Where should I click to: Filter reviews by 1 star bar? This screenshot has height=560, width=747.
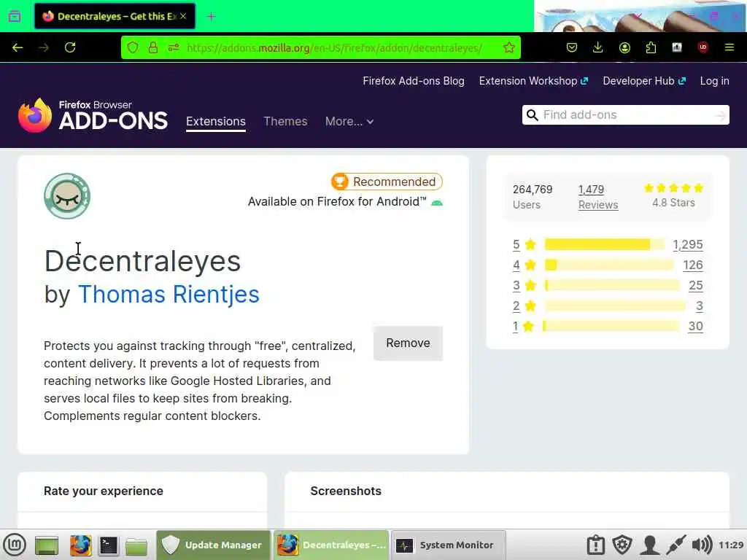click(611, 326)
